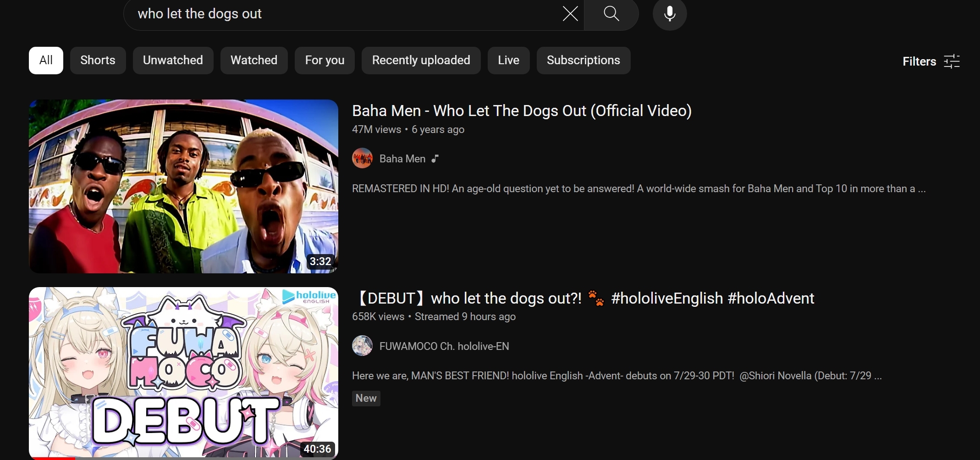
Task: Click the Baha Men channel avatar
Action: click(x=362, y=158)
